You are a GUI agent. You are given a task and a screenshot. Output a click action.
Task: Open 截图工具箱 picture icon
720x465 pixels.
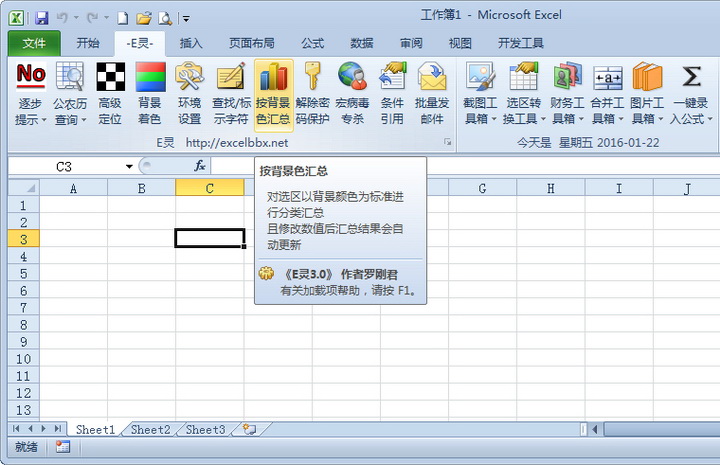(480, 76)
